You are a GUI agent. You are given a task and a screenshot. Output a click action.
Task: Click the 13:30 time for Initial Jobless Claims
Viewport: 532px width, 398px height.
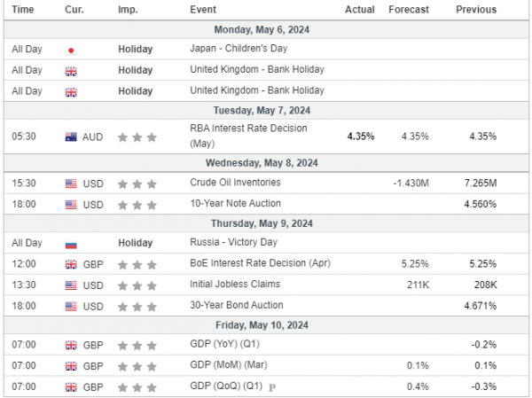24,285
